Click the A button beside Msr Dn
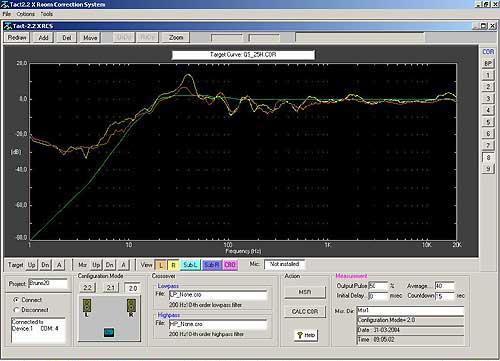The height and width of the screenshot is (361, 500). click(123, 265)
